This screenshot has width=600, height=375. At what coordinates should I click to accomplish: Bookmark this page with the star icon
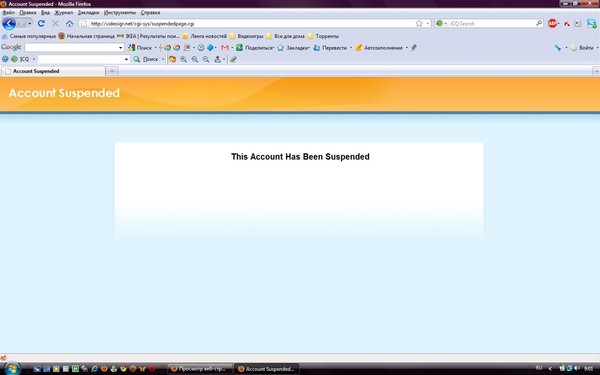(419, 23)
